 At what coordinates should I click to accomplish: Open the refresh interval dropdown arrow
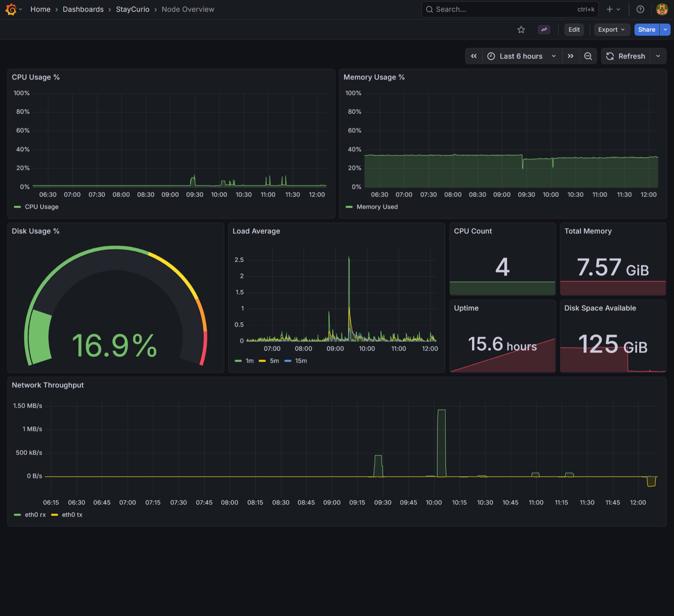(x=658, y=56)
